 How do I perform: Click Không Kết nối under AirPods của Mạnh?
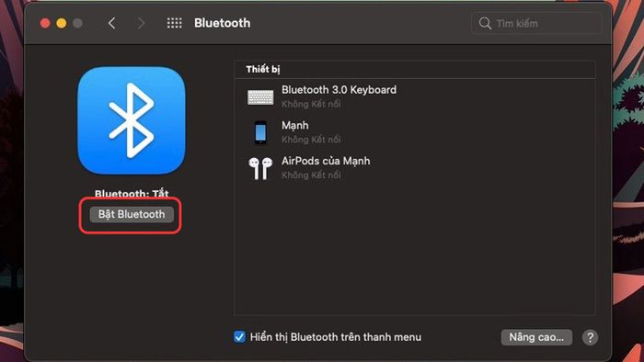click(311, 175)
